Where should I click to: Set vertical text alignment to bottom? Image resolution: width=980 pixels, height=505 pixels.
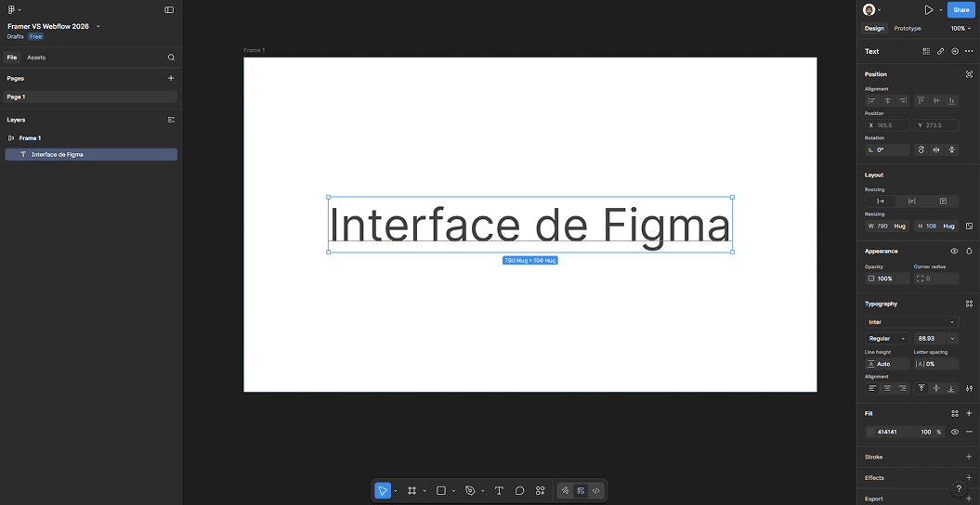pyautogui.click(x=951, y=388)
